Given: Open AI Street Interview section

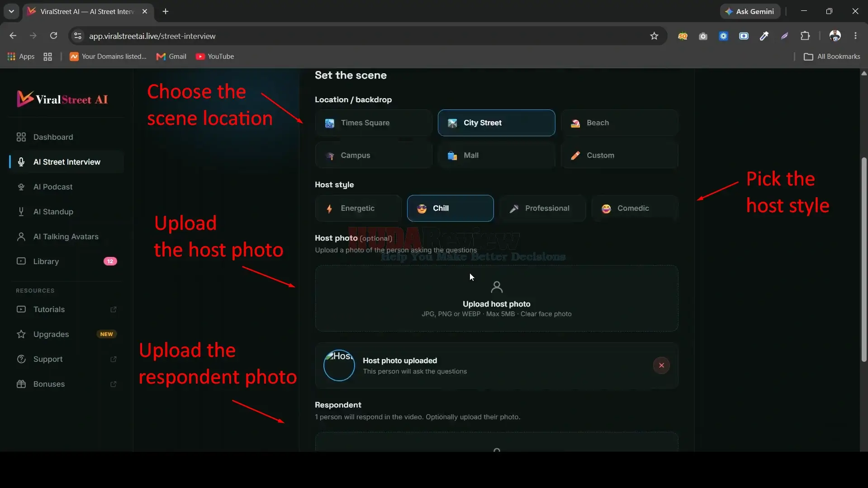Looking at the screenshot, I should (66, 162).
